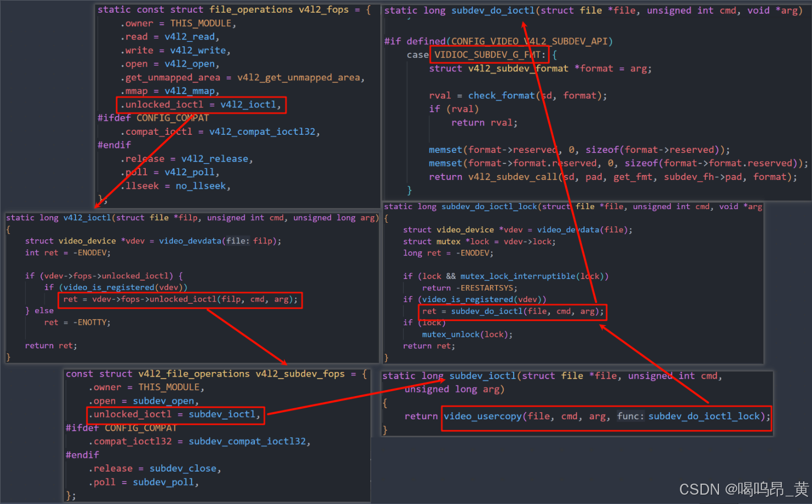Click 'ret = subdev_do_ioctl(file, cmd, arg);'

(x=513, y=311)
